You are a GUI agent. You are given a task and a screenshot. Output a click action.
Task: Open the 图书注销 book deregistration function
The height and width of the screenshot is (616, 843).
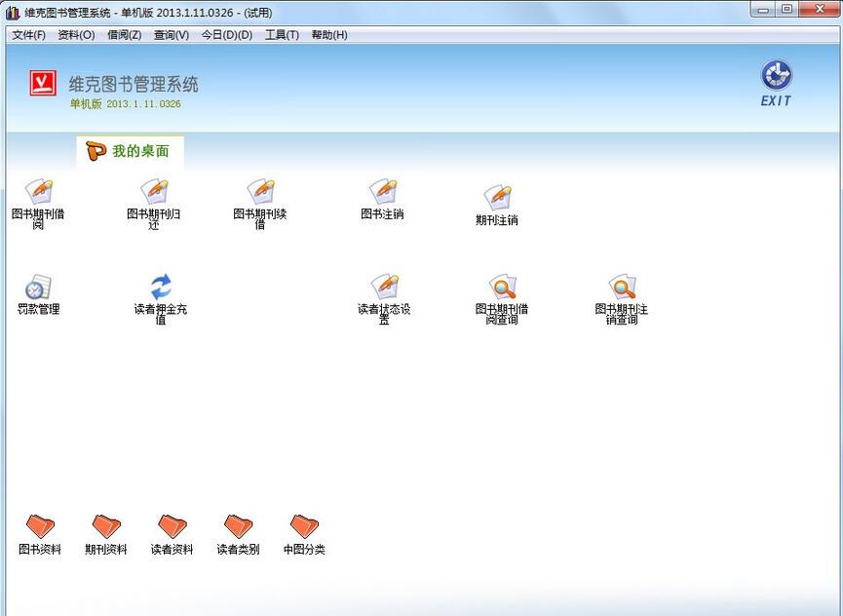tap(382, 193)
